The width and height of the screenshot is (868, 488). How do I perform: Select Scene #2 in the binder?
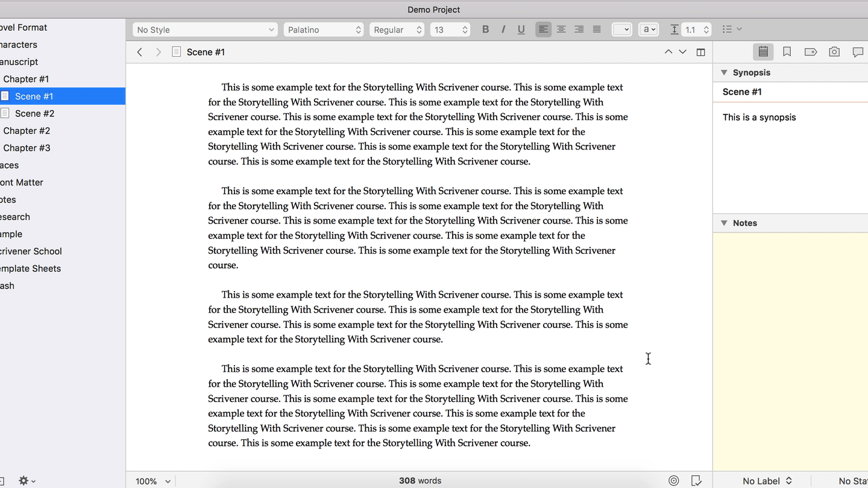63,113
